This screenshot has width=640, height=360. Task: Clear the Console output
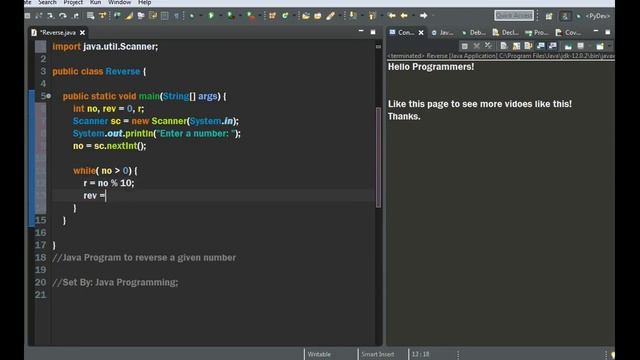(504, 46)
